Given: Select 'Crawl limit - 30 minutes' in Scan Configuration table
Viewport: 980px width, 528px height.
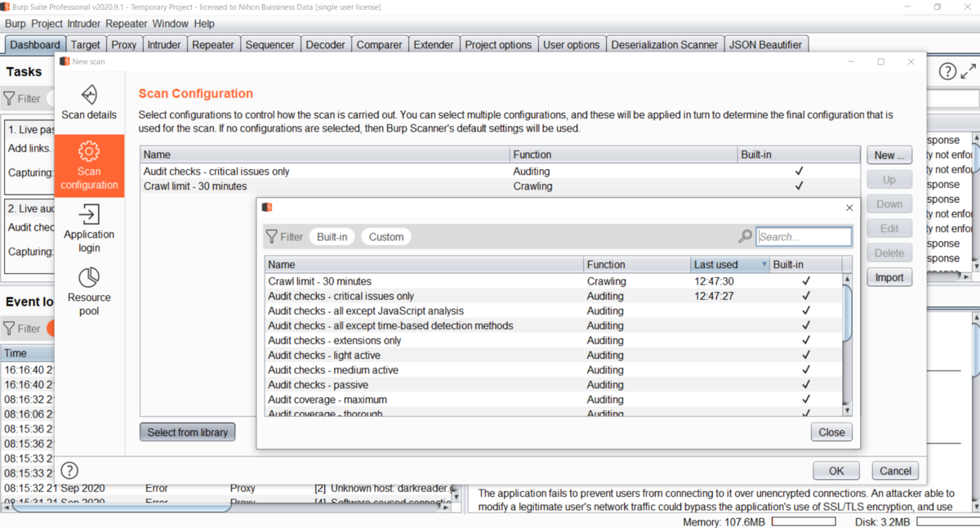Looking at the screenshot, I should point(501,186).
